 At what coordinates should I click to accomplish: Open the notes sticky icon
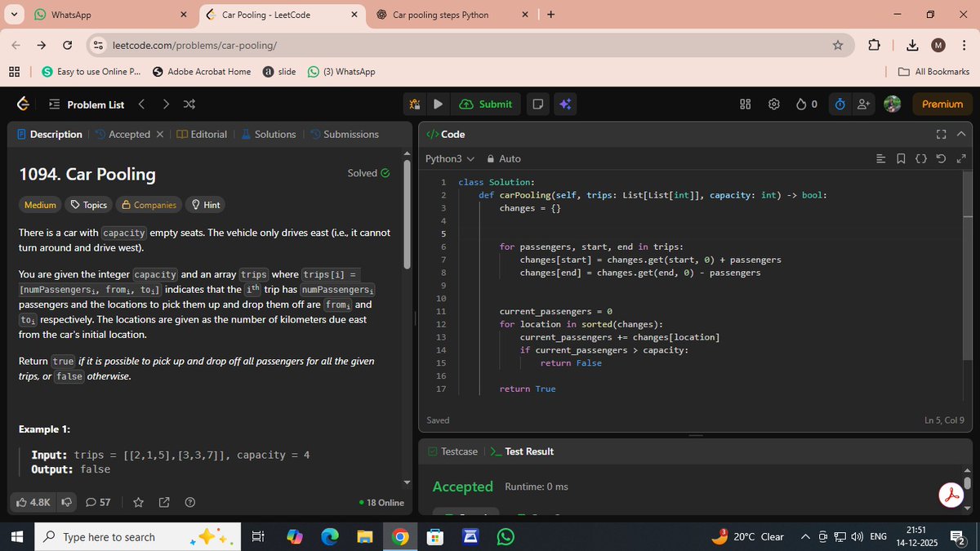tap(537, 104)
